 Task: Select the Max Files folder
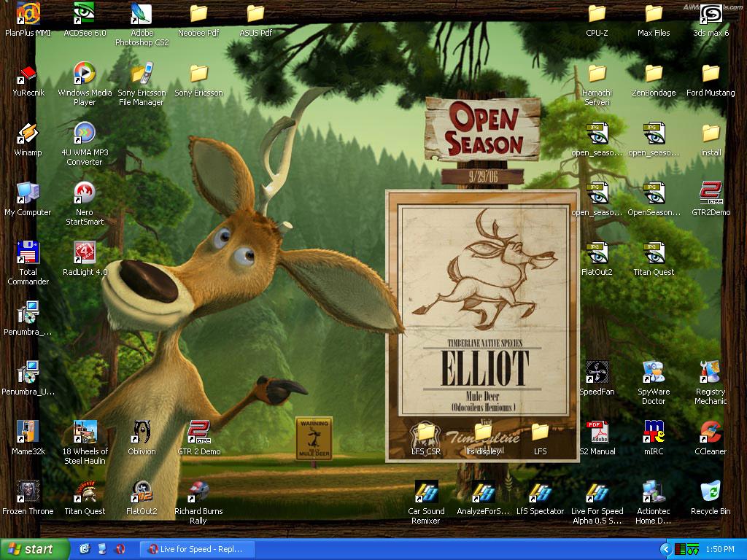click(654, 14)
